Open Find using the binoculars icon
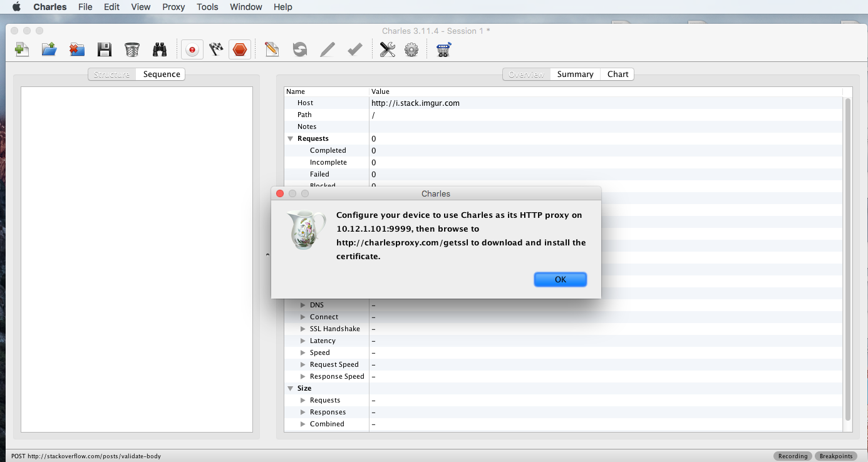This screenshot has width=868, height=462. 160,49
